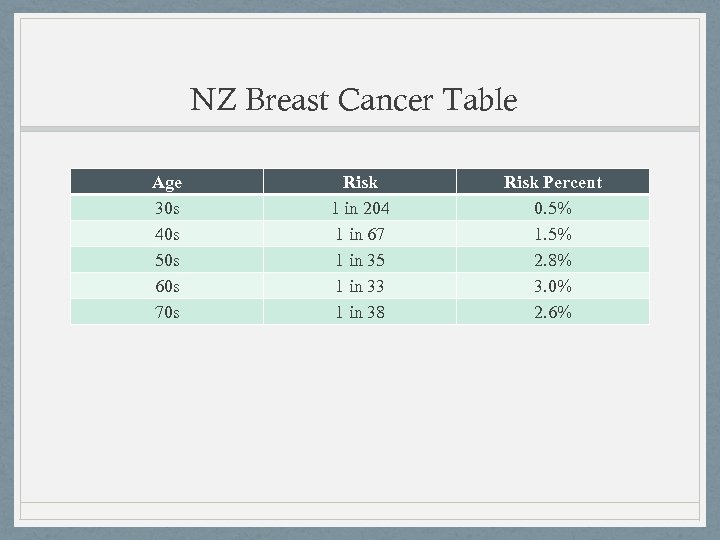Click the "1 in 35" risk cell
Image resolution: width=720 pixels, height=540 pixels.
coord(360,260)
